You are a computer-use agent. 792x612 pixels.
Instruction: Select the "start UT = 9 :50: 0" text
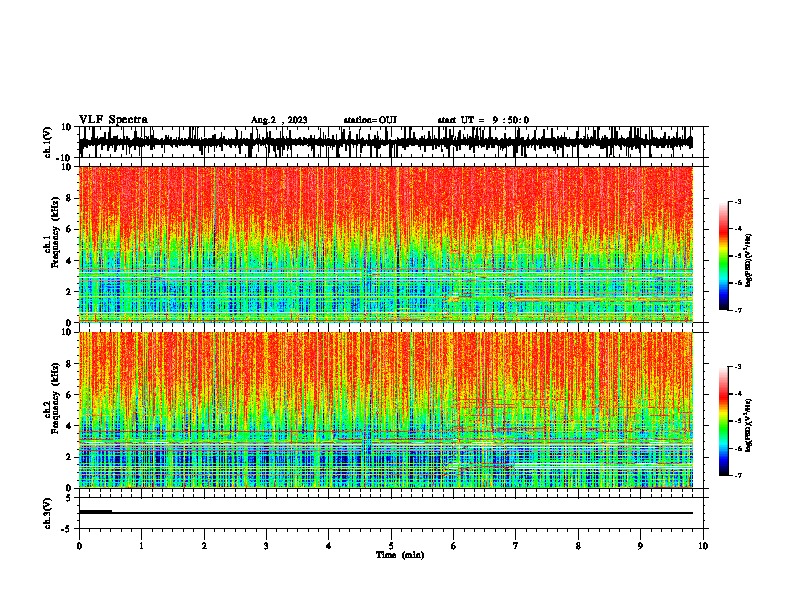pyautogui.click(x=483, y=120)
